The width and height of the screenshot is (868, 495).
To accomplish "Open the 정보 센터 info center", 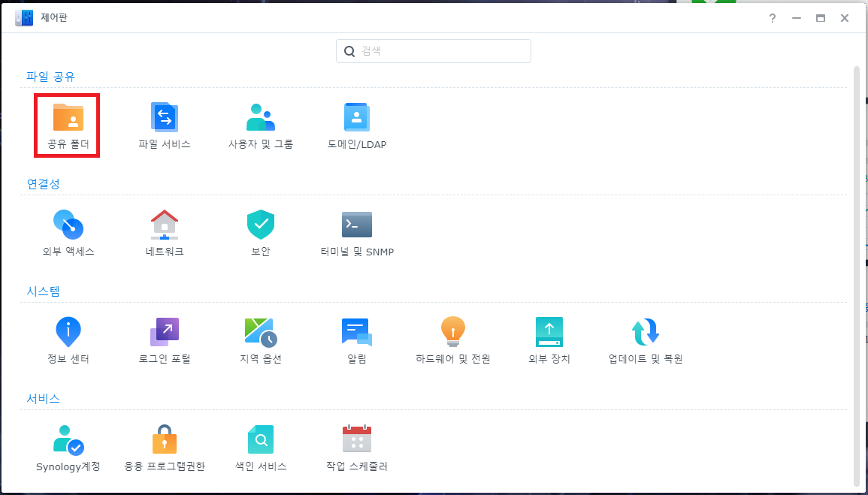I will [x=68, y=333].
